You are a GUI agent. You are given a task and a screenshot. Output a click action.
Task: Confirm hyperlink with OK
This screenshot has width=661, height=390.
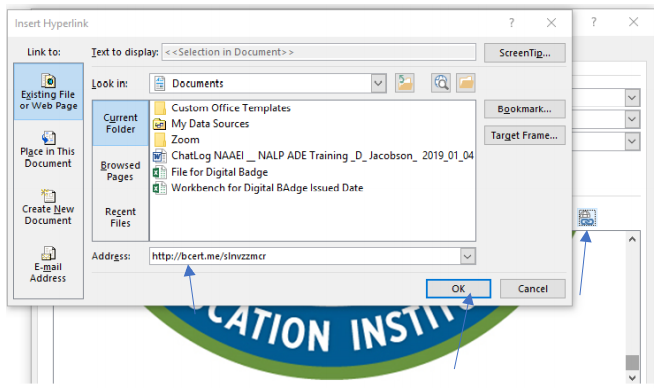click(x=458, y=289)
